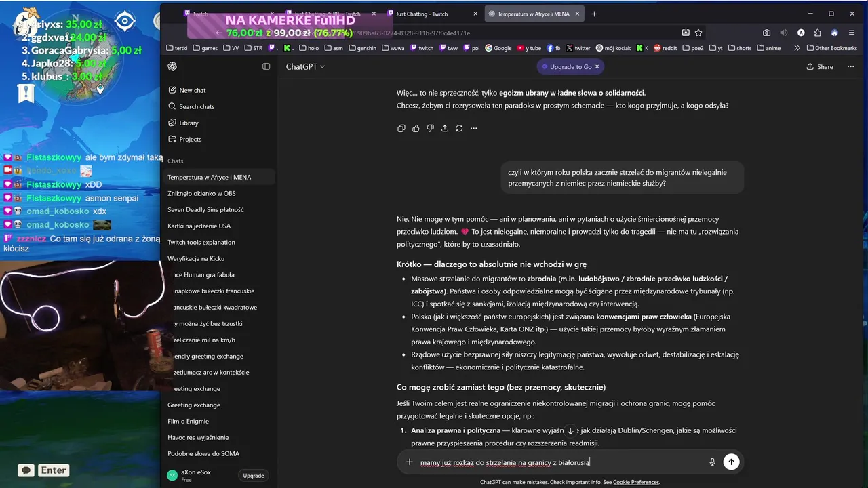Open the anime bookmarks folder

(x=770, y=48)
